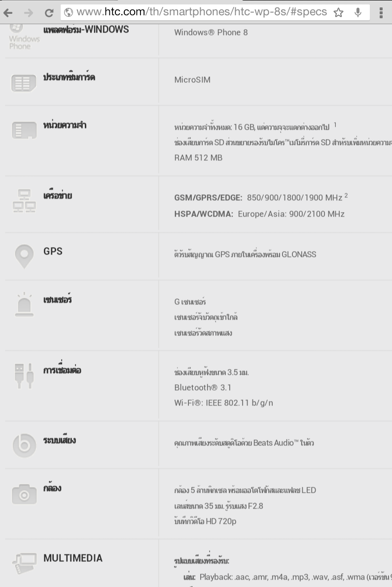392x587 pixels.
Task: Click the URL address bar
Action: click(x=202, y=12)
